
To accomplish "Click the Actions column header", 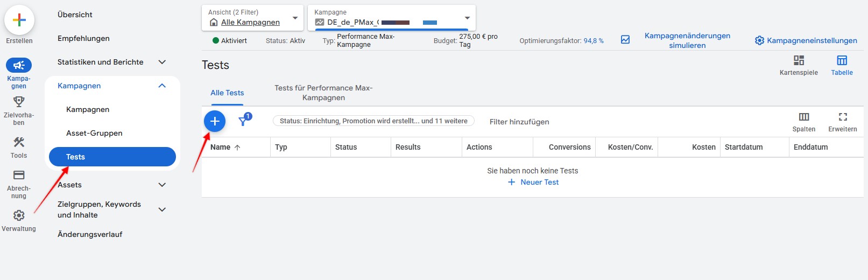I will coord(479,147).
